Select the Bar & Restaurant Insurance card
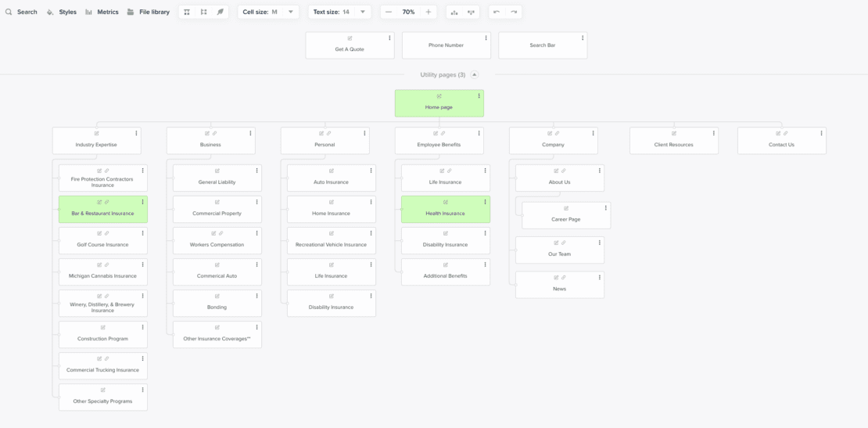Image resolution: width=868 pixels, height=428 pixels. [102, 213]
